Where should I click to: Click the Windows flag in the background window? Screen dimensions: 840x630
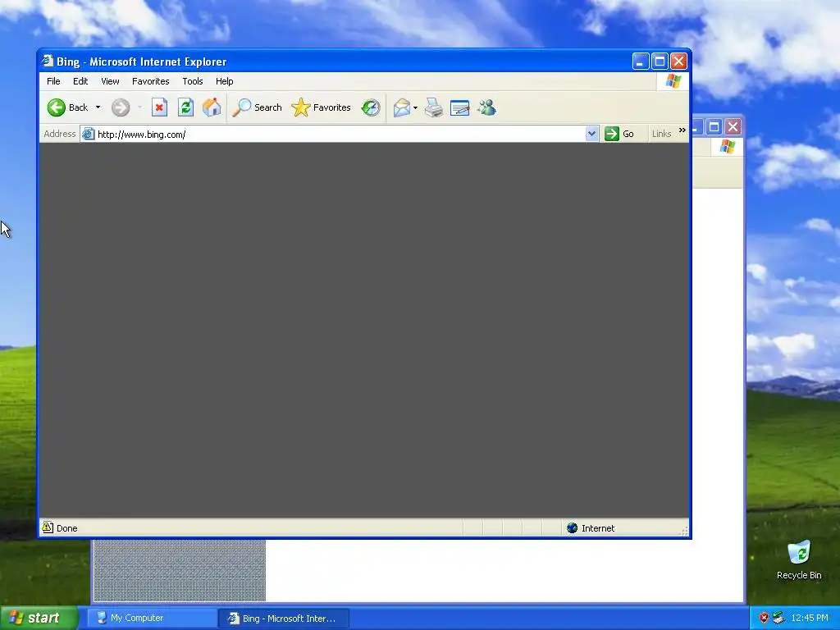coord(728,146)
